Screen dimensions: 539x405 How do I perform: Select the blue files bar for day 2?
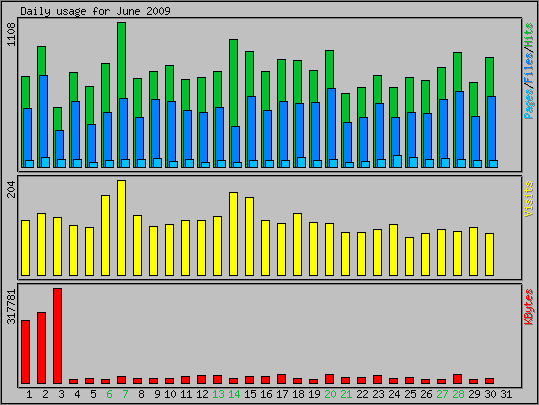44,117
